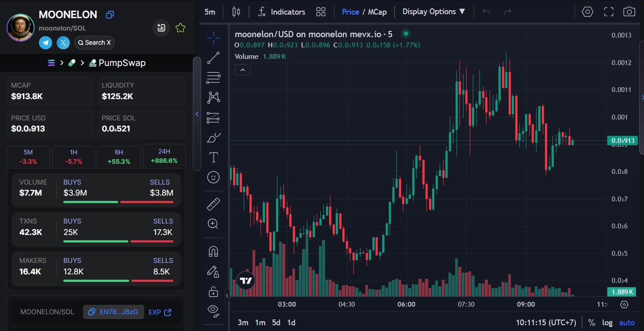Open the layout grid templates icon
The image size is (644, 331).
tap(321, 12)
